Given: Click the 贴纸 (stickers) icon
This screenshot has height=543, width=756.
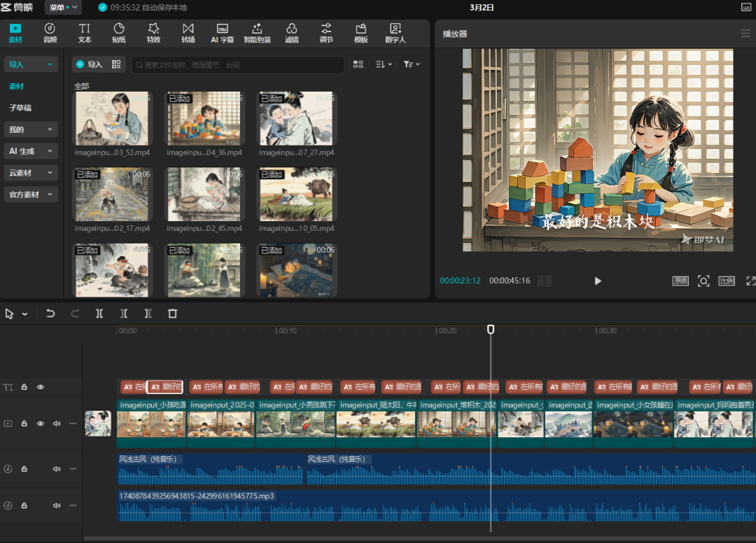Looking at the screenshot, I should tap(118, 32).
